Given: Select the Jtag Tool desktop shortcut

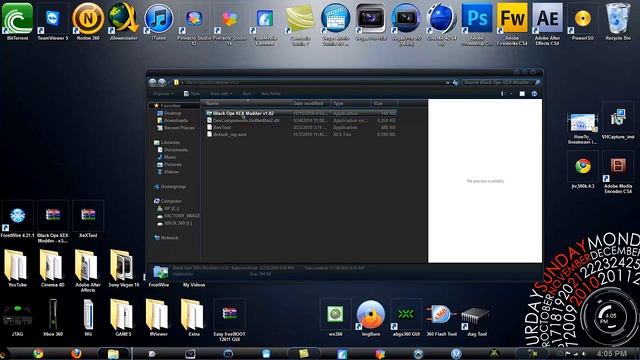Looking at the screenshot, I should 476,318.
